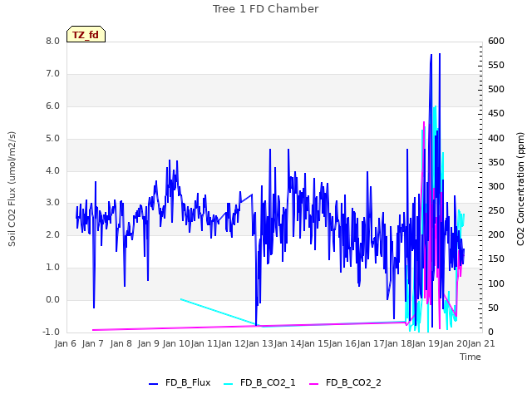Click the 300 right axis value
Image resolution: width=532 pixels, height=399 pixels.
click(496, 186)
